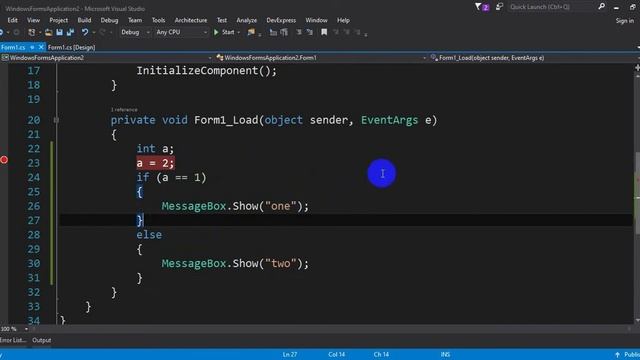Click the editor split handle above scrollbar
The width and height of the screenshot is (640, 360).
click(637, 68)
